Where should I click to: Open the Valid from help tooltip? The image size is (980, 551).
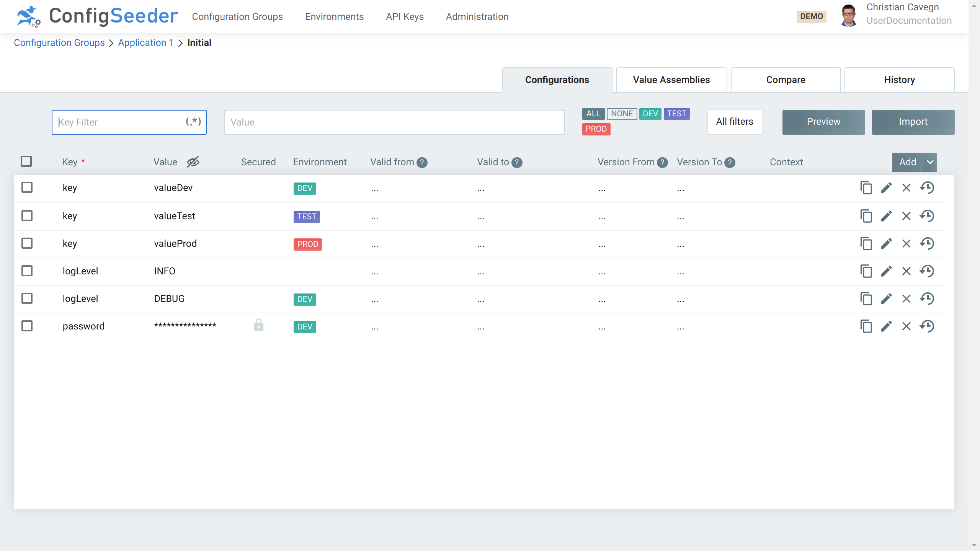pos(421,162)
